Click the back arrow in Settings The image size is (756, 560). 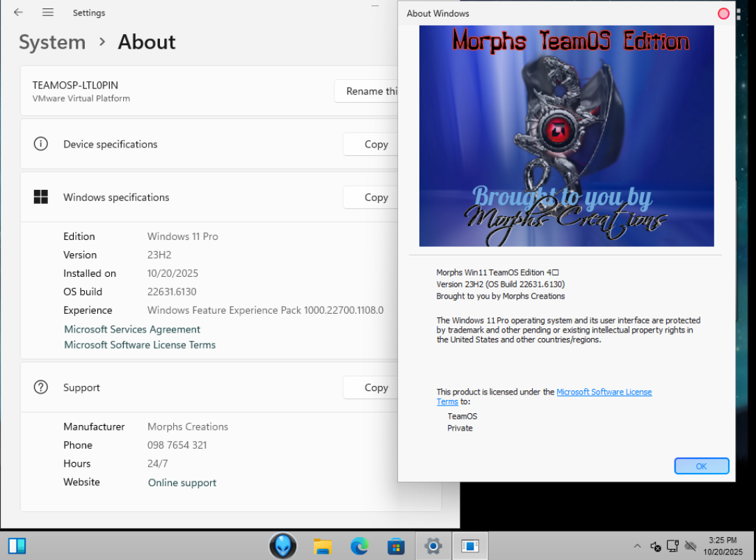tap(18, 13)
